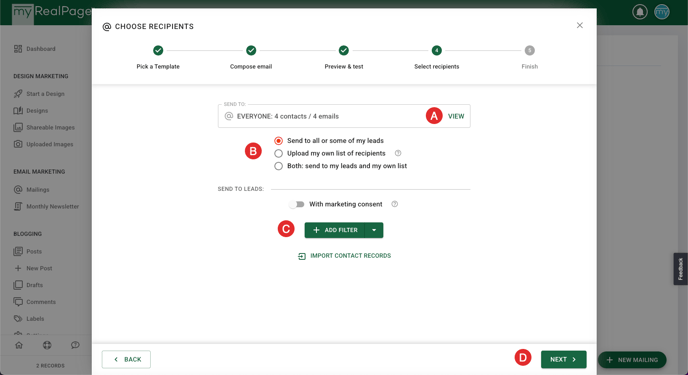Click the Comments speech bubble icon

(18, 302)
